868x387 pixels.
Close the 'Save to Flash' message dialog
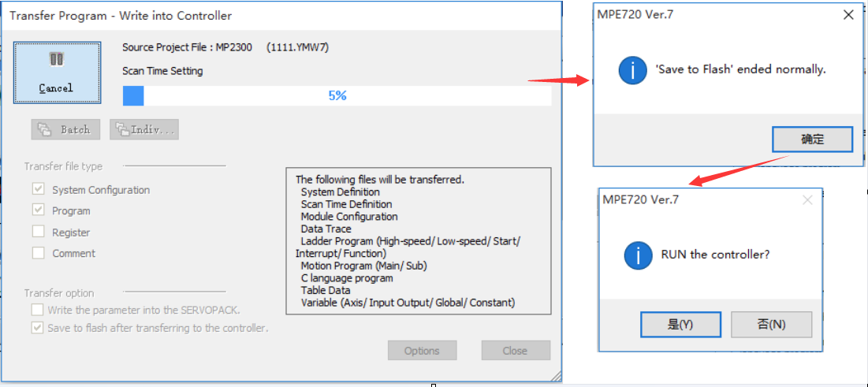848,14
